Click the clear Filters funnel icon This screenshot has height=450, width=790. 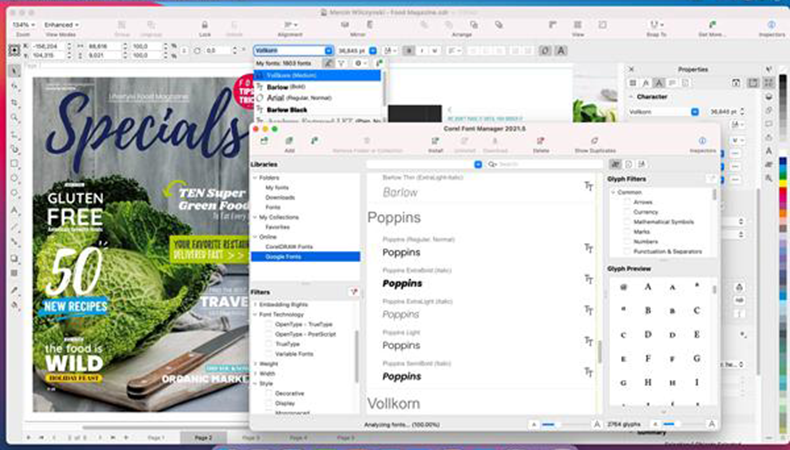point(353,292)
